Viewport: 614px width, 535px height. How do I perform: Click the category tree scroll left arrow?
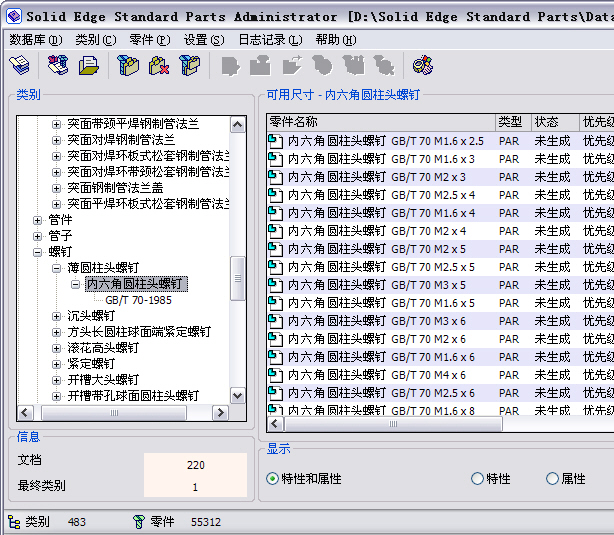pyautogui.click(x=25, y=412)
